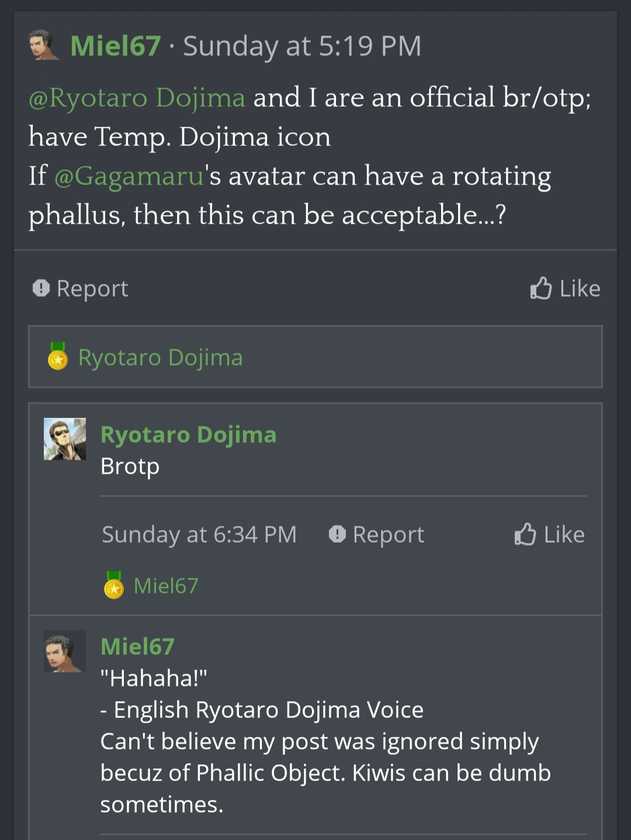Viewport: 631px width, 840px height.
Task: Click Miel67's avatar in the top post header
Action: click(44, 46)
